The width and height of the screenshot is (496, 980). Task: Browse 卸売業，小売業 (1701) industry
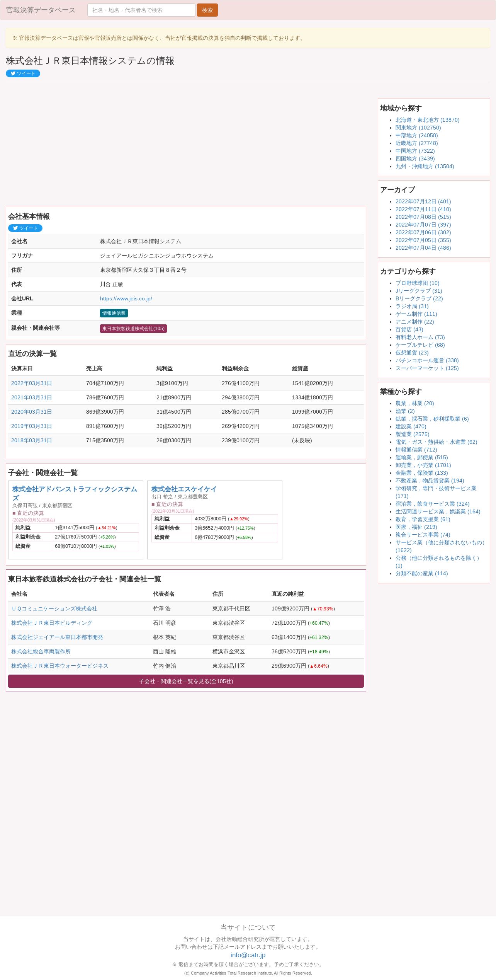pos(423,465)
